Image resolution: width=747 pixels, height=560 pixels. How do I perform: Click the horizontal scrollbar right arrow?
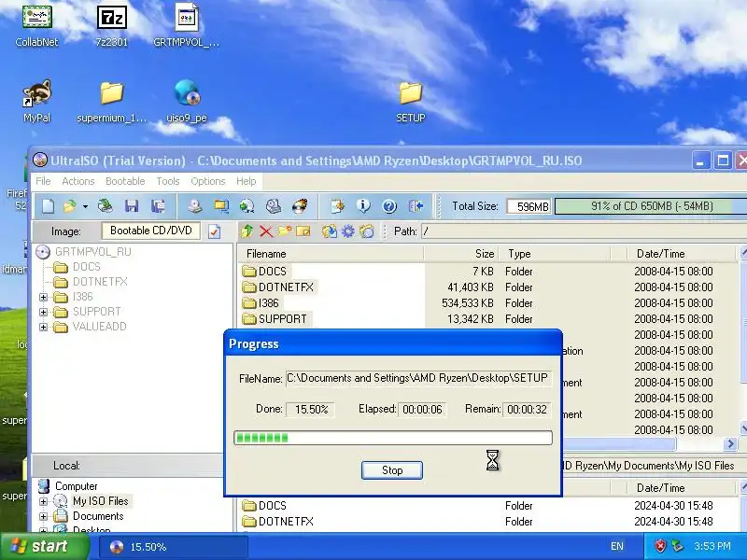[730, 444]
